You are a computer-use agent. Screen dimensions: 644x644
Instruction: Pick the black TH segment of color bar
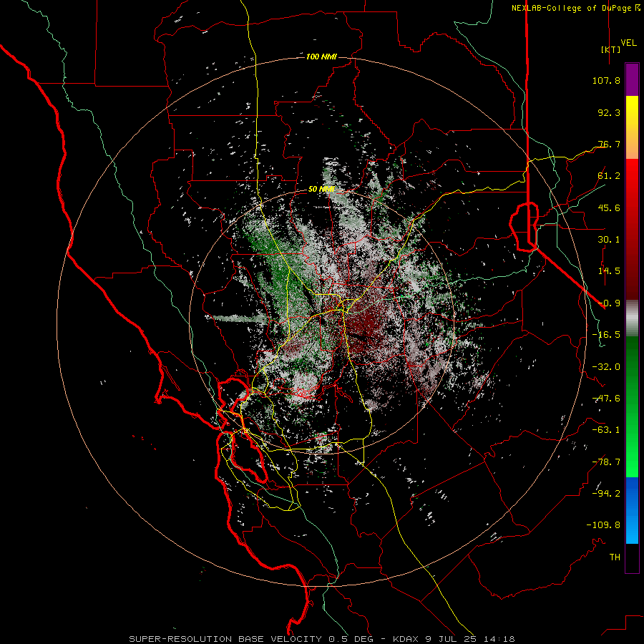point(632,557)
